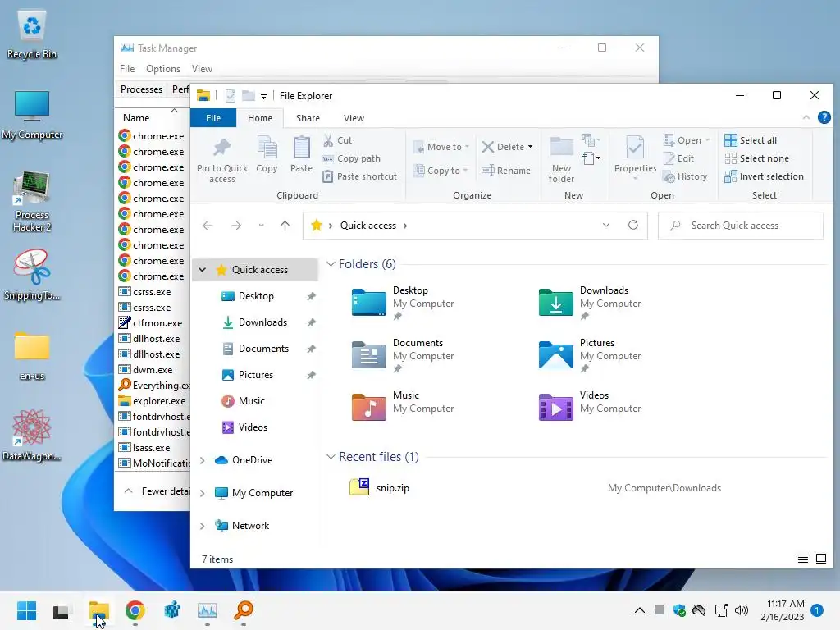The width and height of the screenshot is (840, 630).
Task: Switch to the Share ribbon tab
Action: (308, 118)
